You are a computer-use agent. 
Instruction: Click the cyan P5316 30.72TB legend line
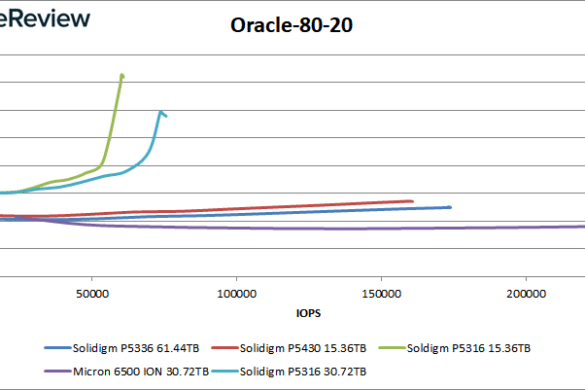click(225, 371)
